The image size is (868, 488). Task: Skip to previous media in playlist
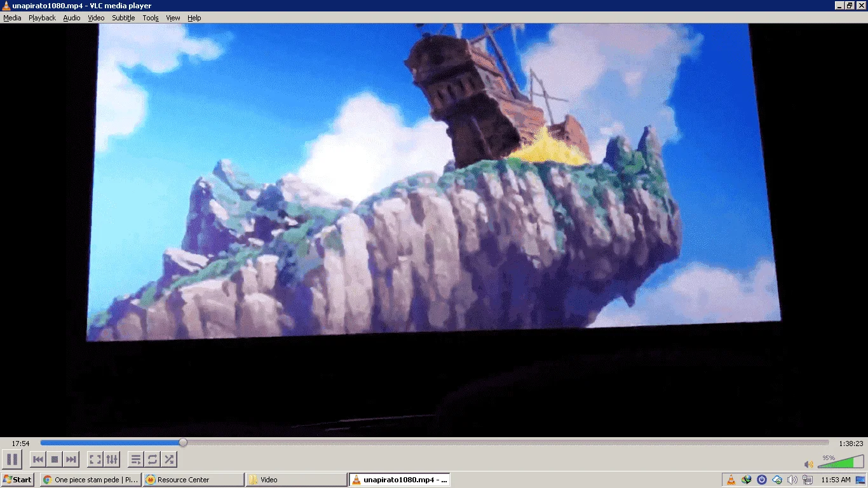(x=38, y=459)
